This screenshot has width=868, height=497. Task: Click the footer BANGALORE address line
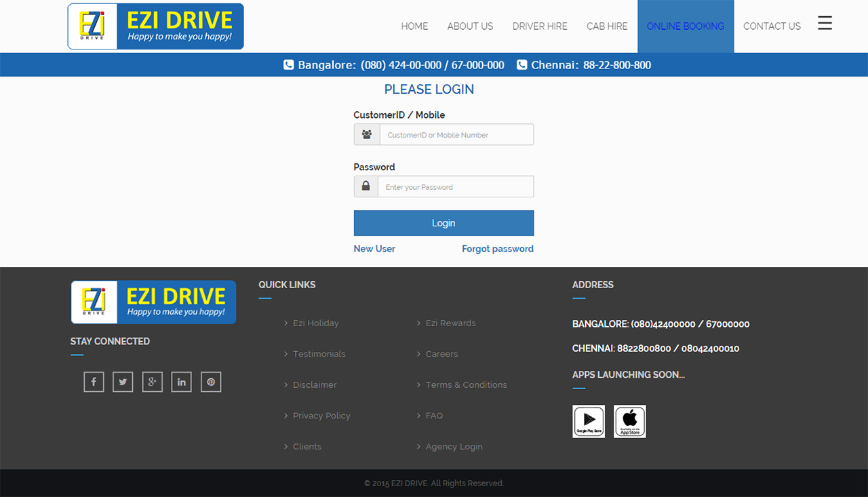tap(660, 324)
